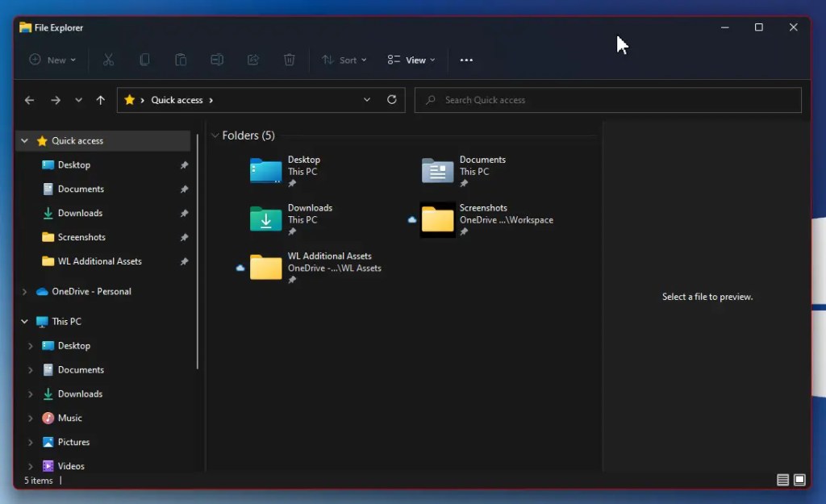
Task: Paste from clipboard via toolbar icon
Action: click(181, 60)
